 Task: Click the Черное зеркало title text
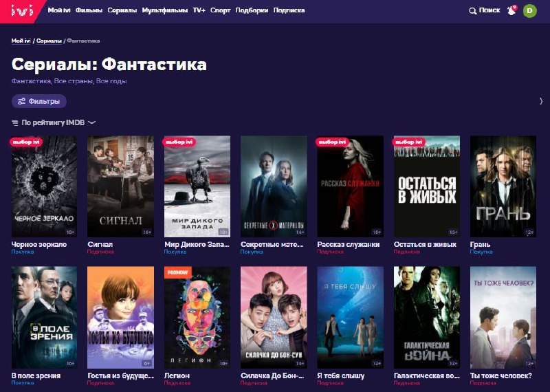pyautogui.click(x=39, y=244)
